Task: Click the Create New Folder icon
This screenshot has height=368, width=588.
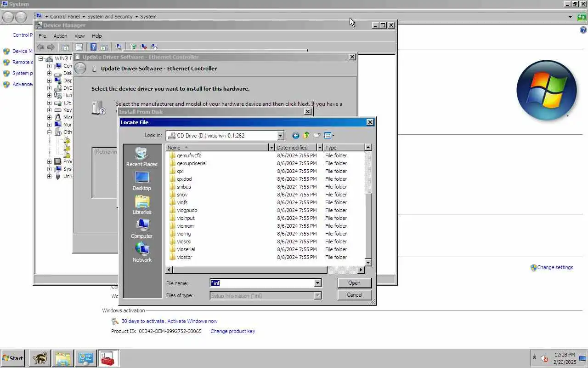Action: coord(317,135)
